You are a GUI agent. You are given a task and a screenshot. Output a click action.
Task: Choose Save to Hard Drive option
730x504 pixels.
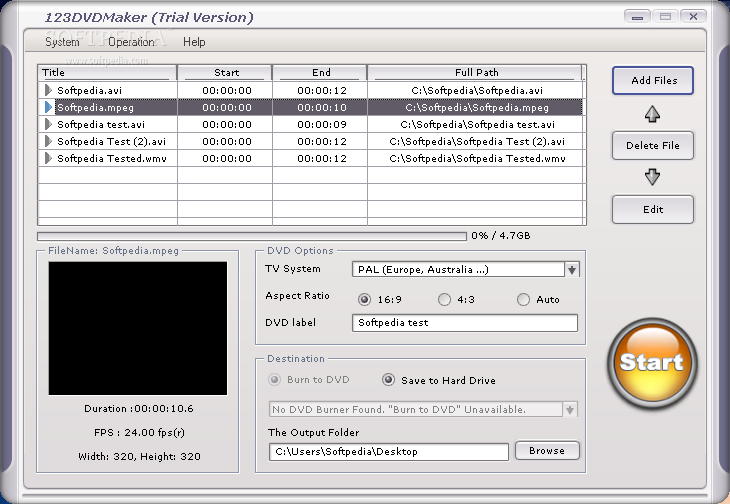388,380
